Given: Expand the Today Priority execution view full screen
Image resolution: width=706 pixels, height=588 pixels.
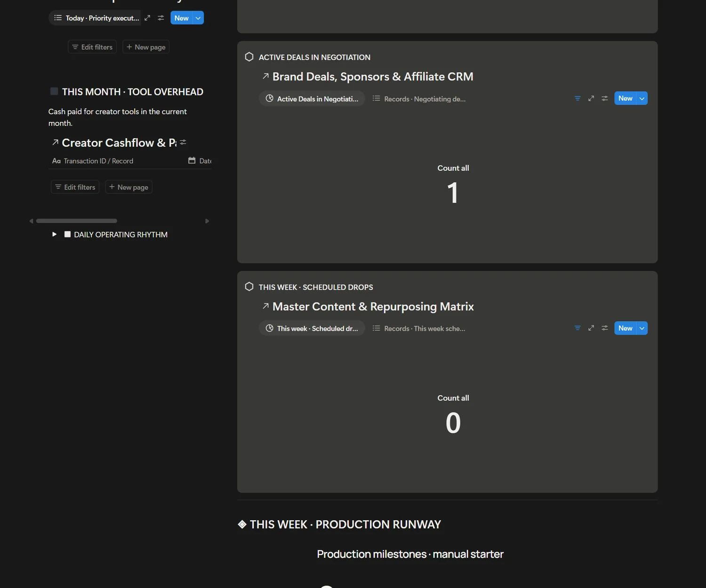Looking at the screenshot, I should point(147,18).
